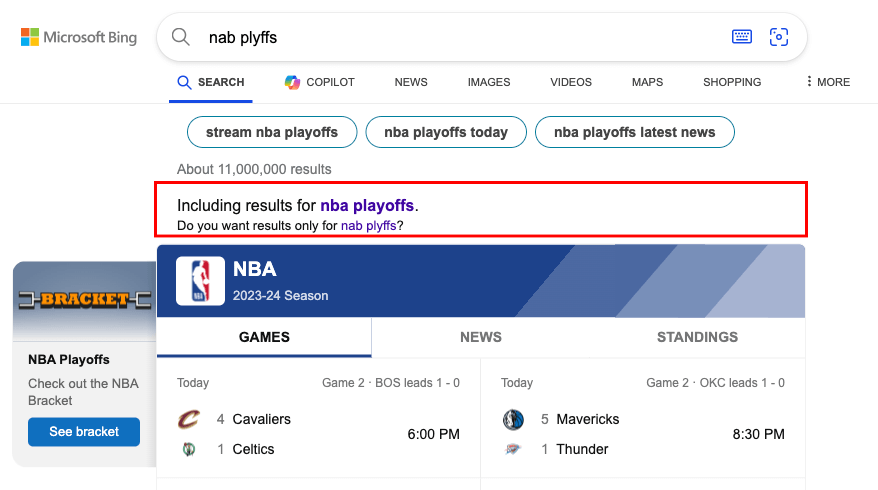Click the Cavaliers team name
This screenshot has height=490, width=878.
coord(261,419)
